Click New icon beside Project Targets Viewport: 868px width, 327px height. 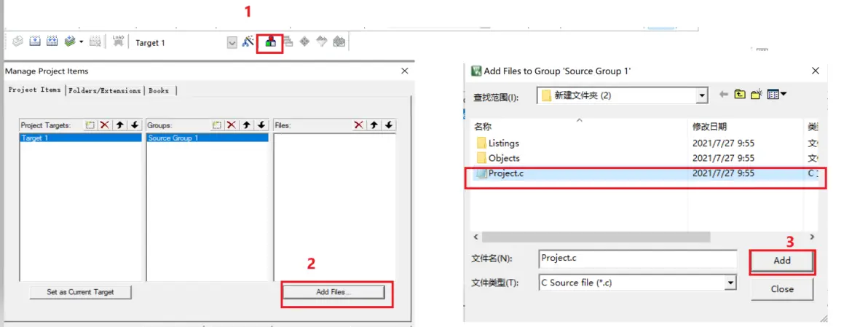(x=90, y=125)
